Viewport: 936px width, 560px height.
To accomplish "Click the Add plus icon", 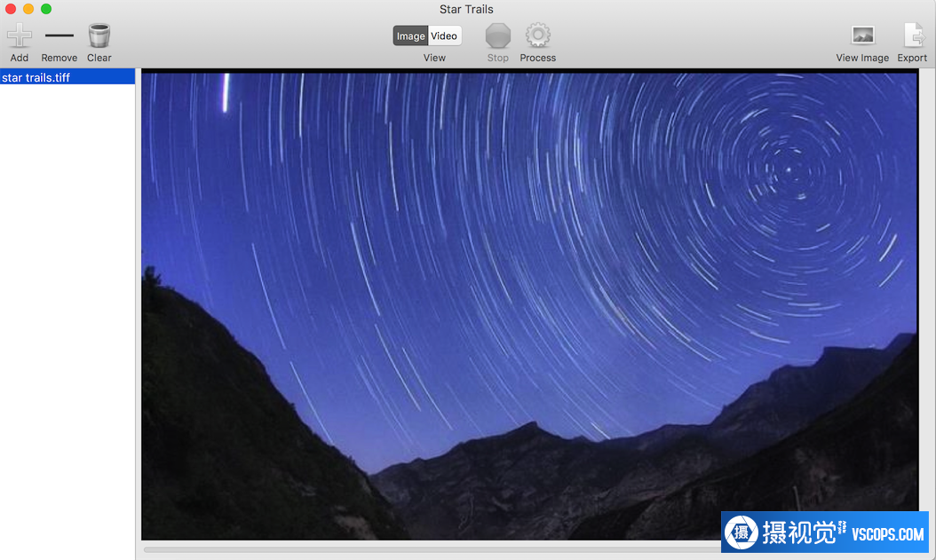I will [20, 36].
